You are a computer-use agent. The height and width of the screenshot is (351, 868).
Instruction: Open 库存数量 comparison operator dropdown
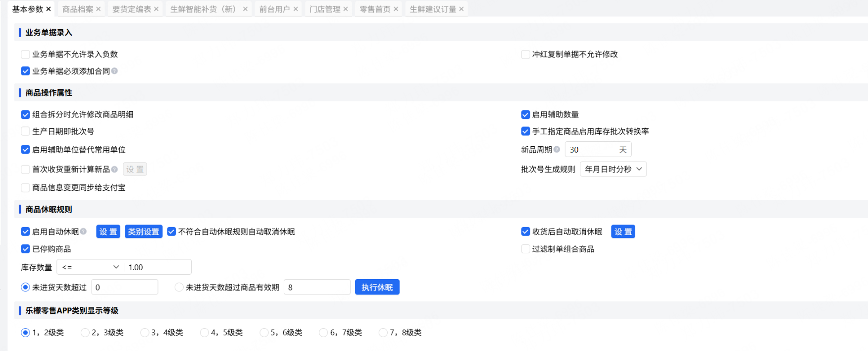pyautogui.click(x=90, y=267)
